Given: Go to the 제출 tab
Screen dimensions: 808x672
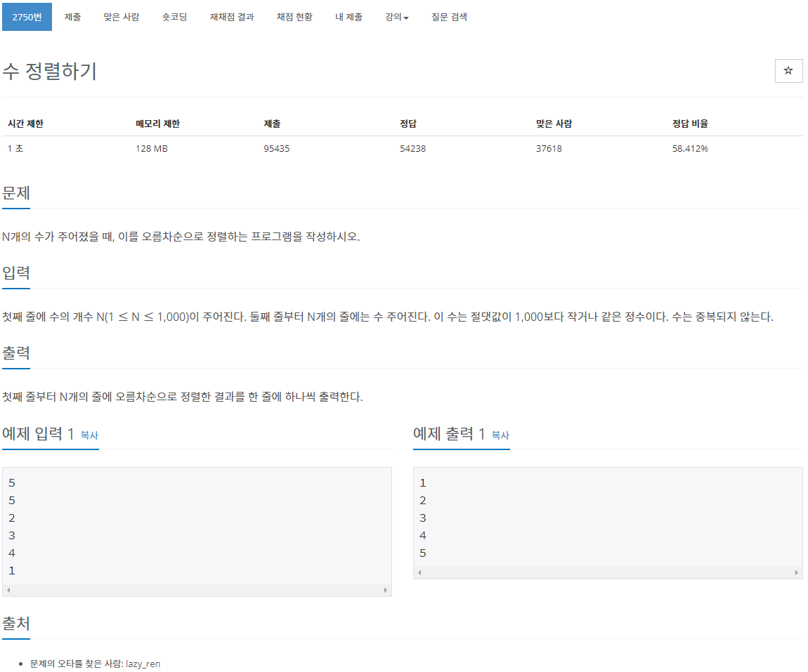Looking at the screenshot, I should tap(72, 17).
